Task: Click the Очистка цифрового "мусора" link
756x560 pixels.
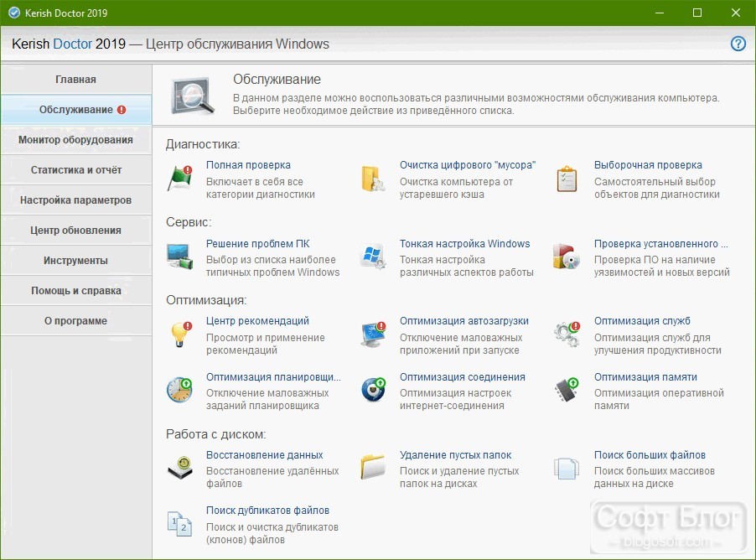Action: (x=468, y=165)
